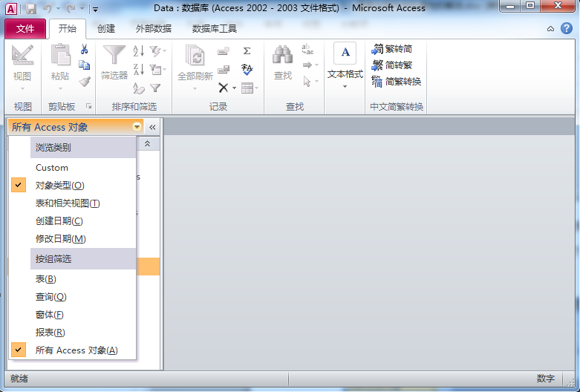Open the 文件 (File) tab
Viewport: 580px width, 392px height.
(25, 29)
